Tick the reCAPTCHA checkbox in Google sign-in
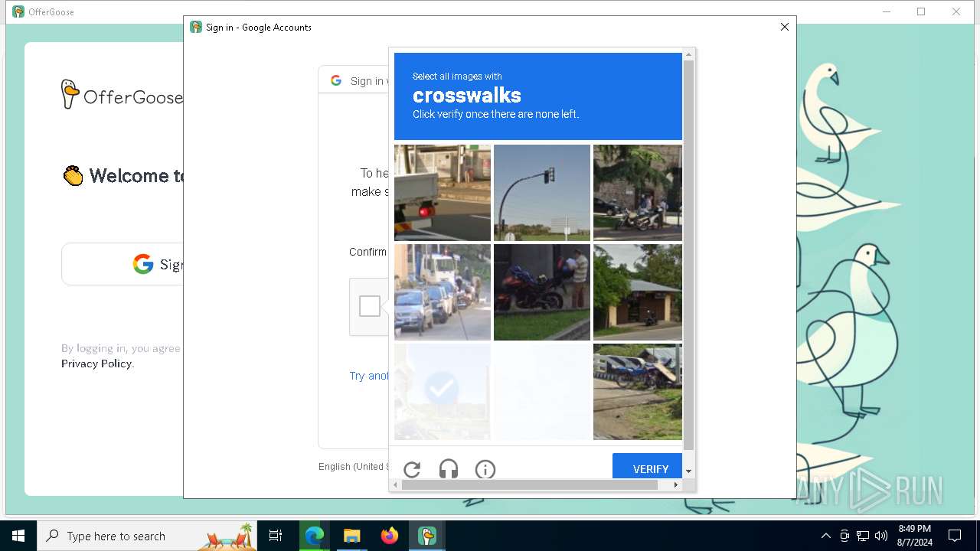 click(370, 306)
